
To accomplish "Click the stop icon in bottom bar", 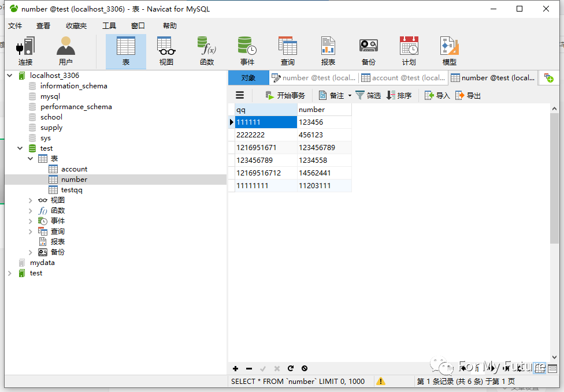I will [305, 368].
